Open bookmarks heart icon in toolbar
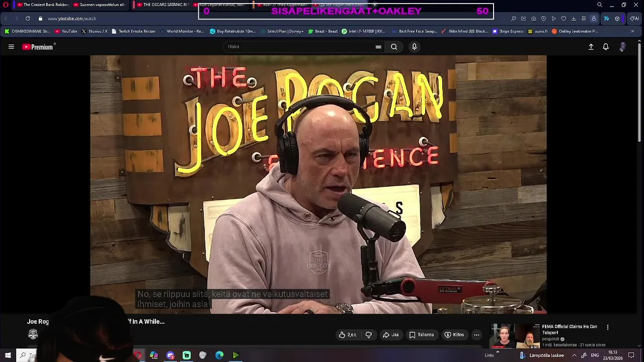This screenshot has width=644, height=362. tap(563, 19)
